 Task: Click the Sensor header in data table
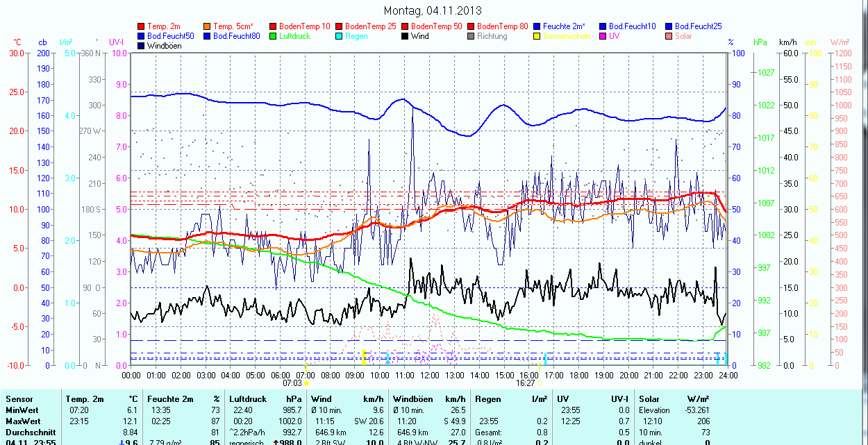(19, 399)
